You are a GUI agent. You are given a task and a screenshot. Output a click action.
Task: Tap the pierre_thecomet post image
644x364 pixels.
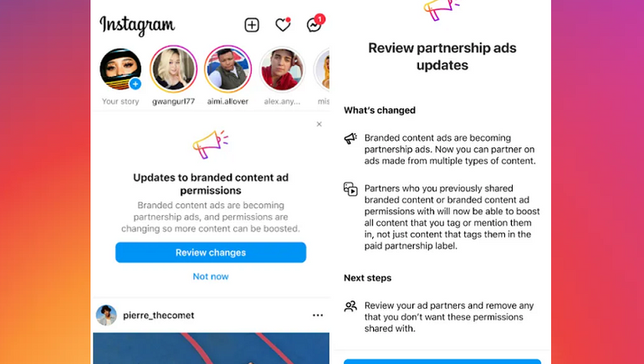(211, 348)
